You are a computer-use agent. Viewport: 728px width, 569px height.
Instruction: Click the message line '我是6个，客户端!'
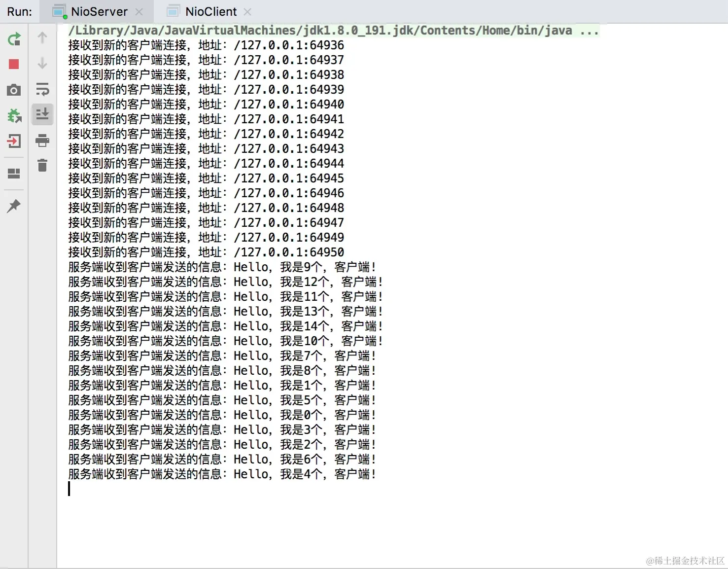click(x=222, y=460)
